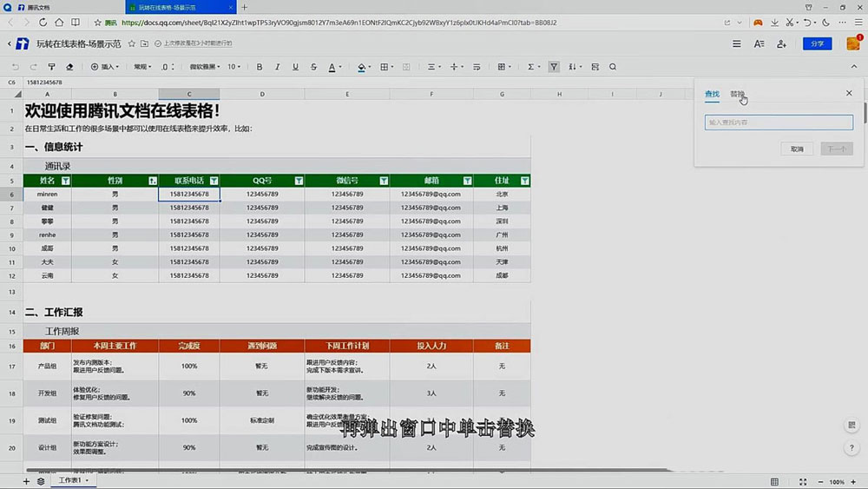This screenshot has height=489, width=868.
Task: Click the Redo icon in the toolbar
Action: (33, 67)
